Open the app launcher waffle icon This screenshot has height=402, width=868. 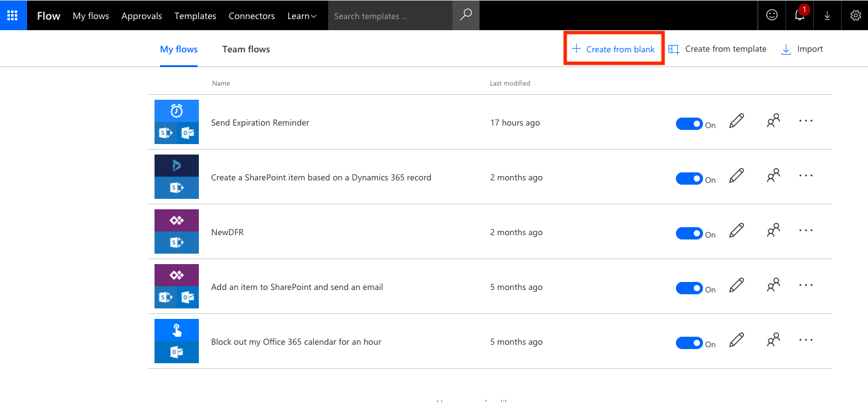point(12,15)
